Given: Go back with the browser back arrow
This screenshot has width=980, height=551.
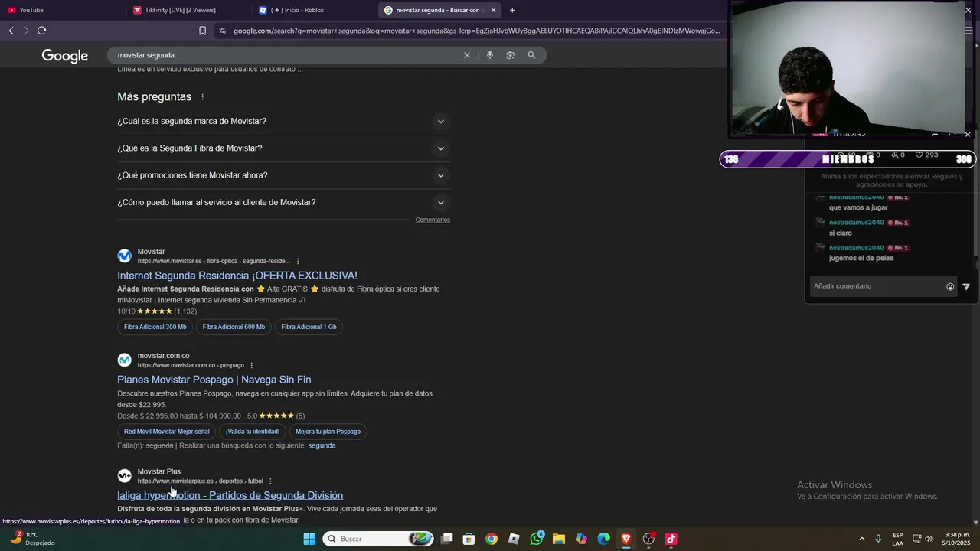Looking at the screenshot, I should coord(11,31).
